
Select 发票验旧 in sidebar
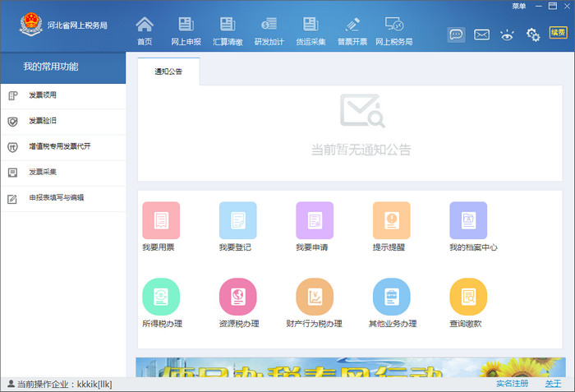(x=63, y=122)
